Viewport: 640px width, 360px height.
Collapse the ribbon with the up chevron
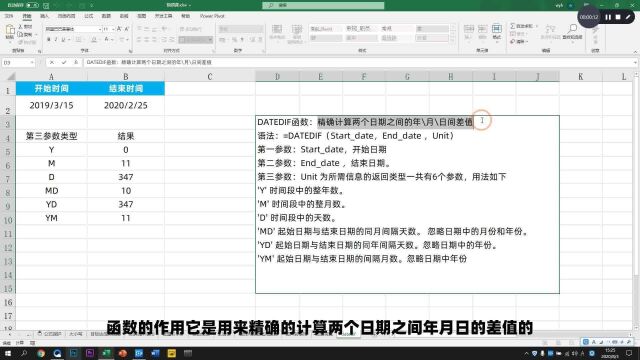click(635, 52)
